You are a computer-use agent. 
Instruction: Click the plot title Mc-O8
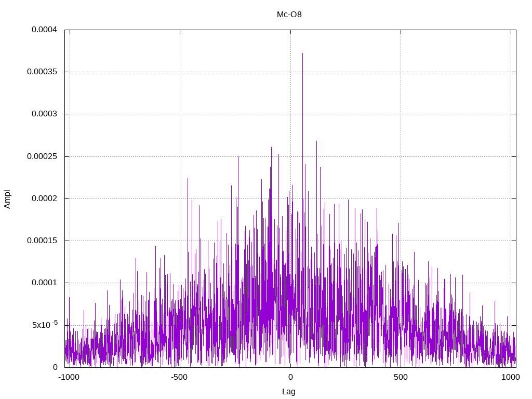point(289,15)
